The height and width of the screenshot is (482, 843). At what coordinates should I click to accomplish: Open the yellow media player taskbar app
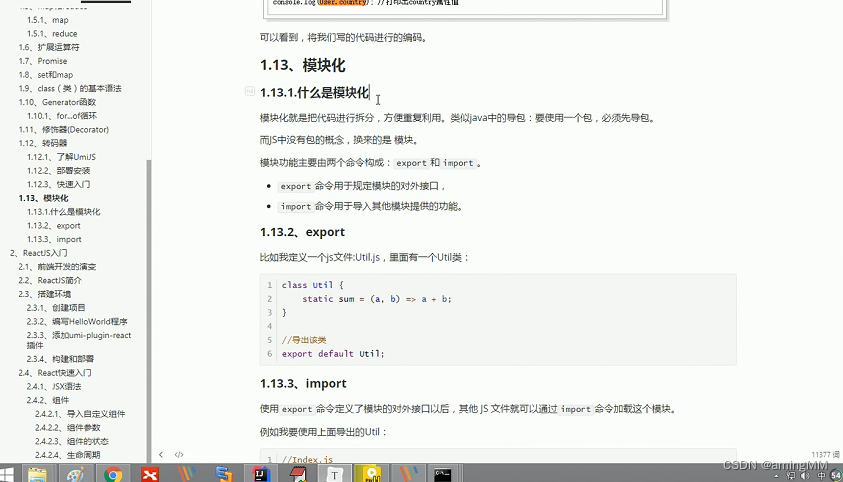[372, 474]
